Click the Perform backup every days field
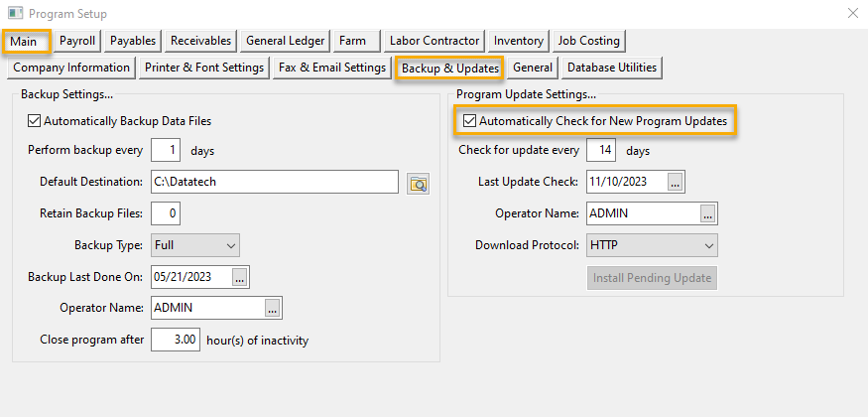Viewport: 868px width, 417px height. coord(167,151)
